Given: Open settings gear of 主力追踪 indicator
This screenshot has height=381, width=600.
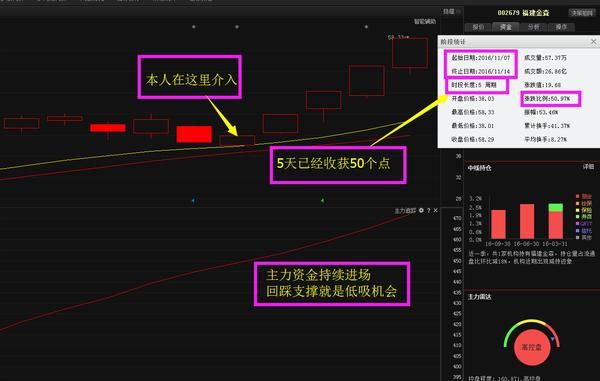Looking at the screenshot, I should [x=421, y=210].
